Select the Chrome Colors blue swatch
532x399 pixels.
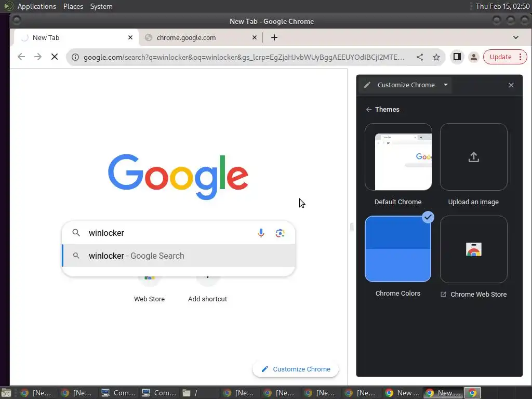(x=398, y=249)
